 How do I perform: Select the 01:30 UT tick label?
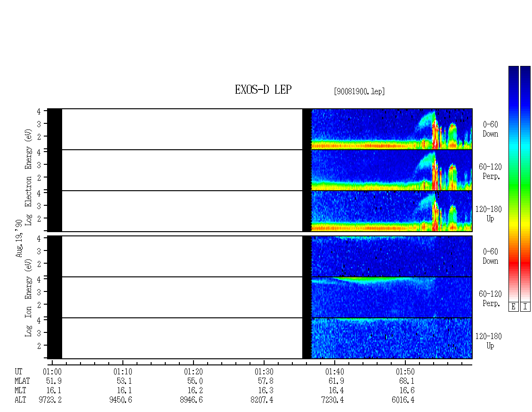tap(264, 372)
